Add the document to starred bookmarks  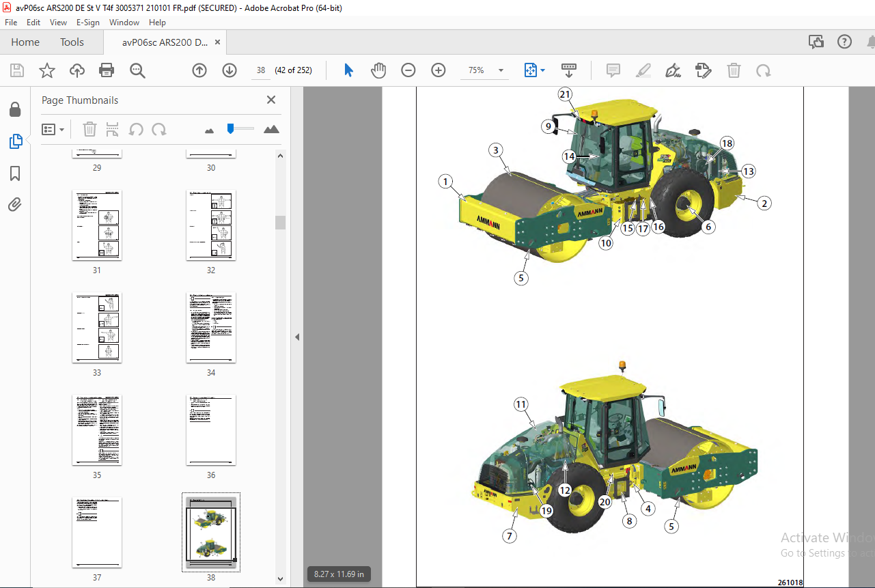tap(47, 70)
